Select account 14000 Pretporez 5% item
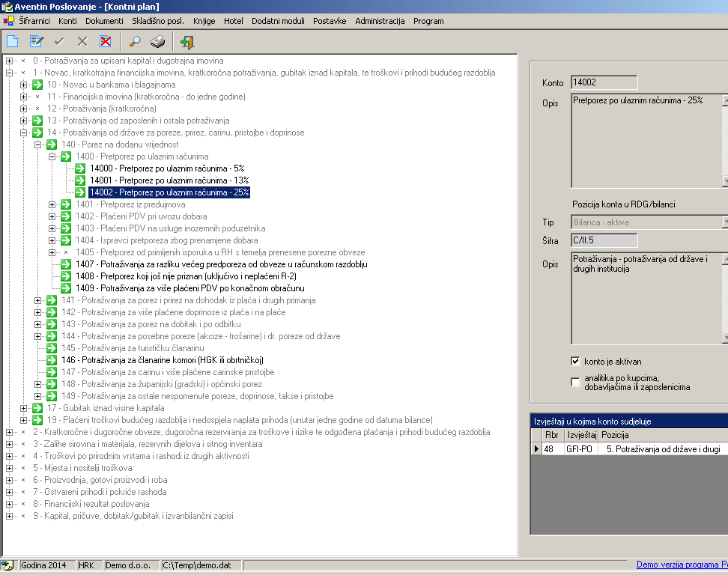Viewport: 728px width, 575px height. [166, 168]
